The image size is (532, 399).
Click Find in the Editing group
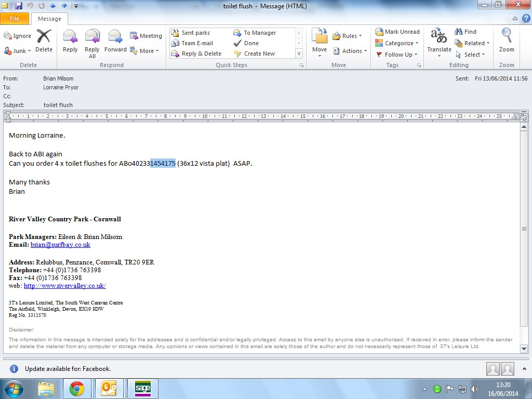(465, 32)
